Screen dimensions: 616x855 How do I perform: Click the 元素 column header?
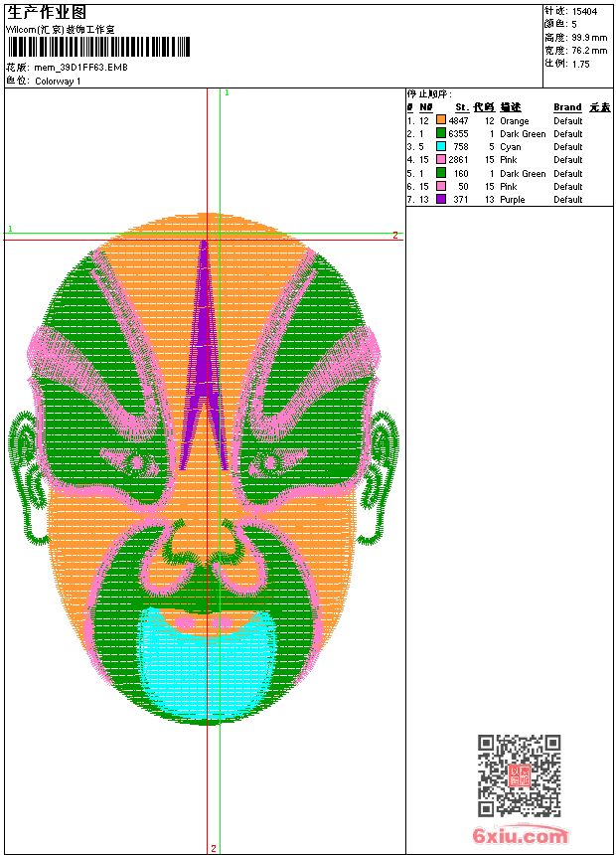pyautogui.click(x=600, y=107)
